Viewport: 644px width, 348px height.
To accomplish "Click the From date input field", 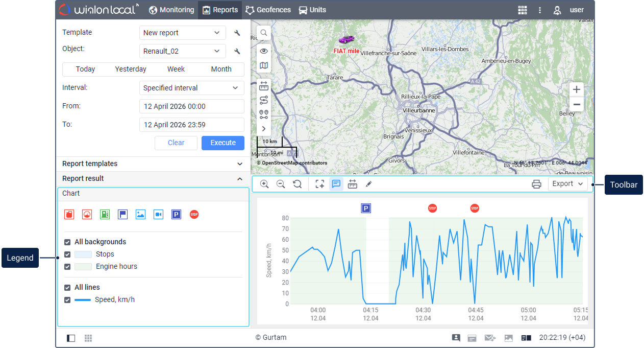I will (x=191, y=106).
